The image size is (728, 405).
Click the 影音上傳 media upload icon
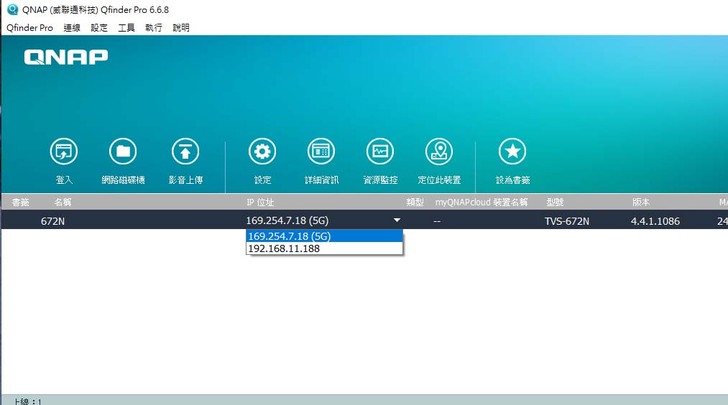coord(185,151)
